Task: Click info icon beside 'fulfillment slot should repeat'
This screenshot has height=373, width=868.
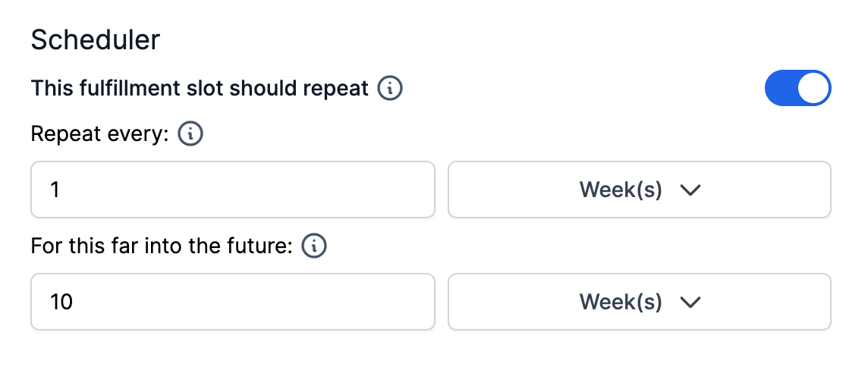Action: tap(390, 88)
